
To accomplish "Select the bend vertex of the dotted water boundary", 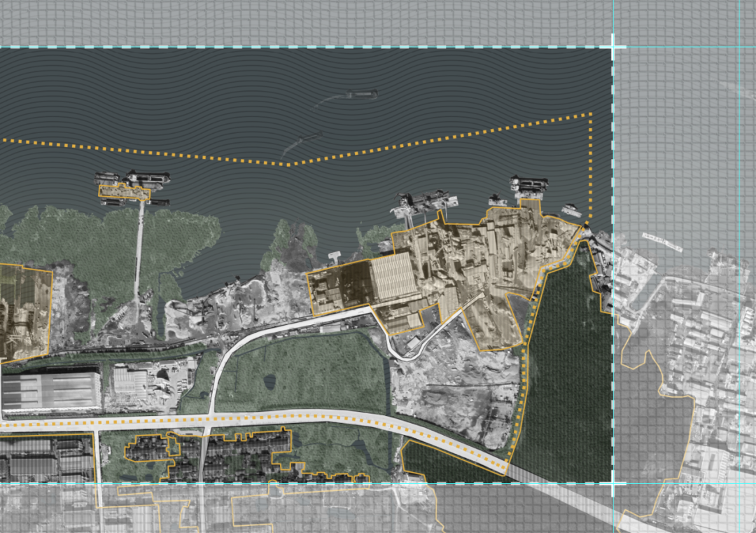I will [290, 165].
